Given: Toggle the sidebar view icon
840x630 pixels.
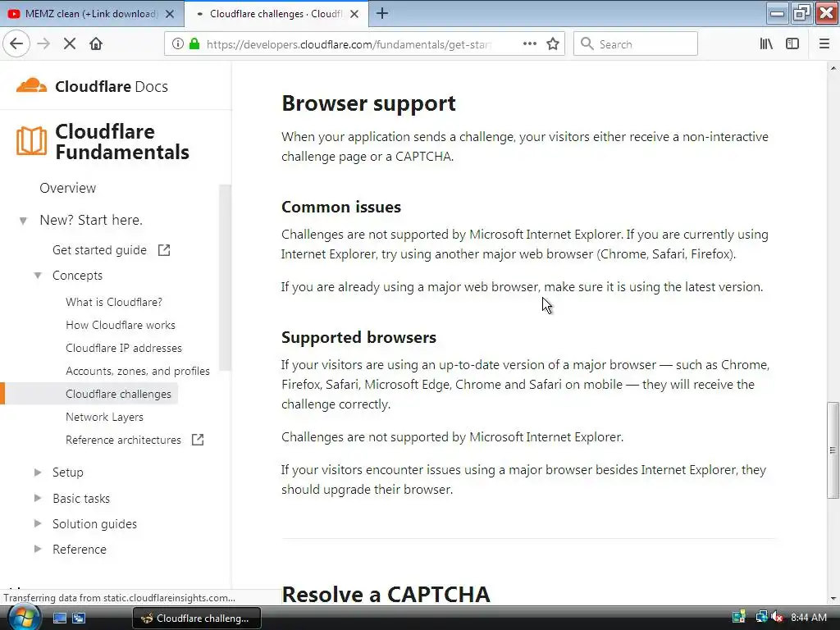Looking at the screenshot, I should point(792,44).
